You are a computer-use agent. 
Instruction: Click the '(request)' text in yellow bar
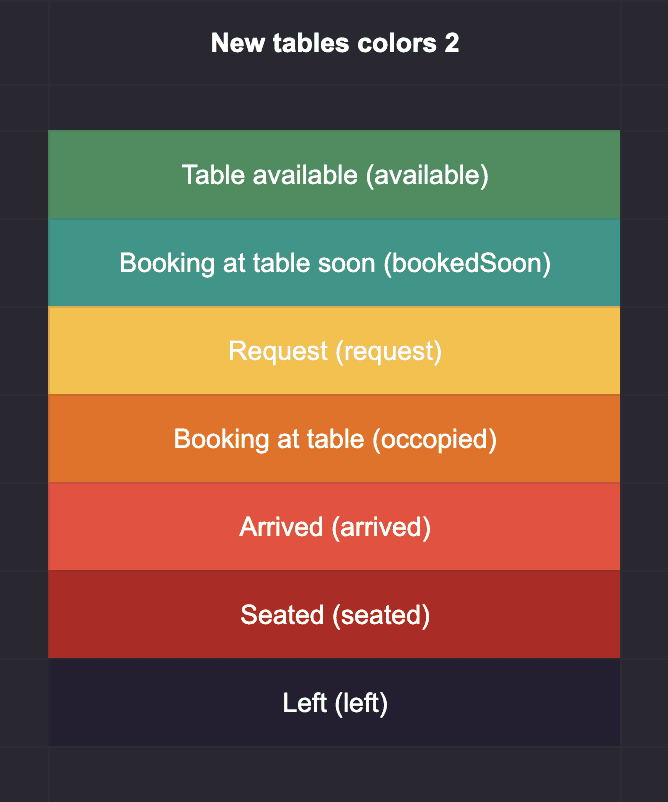tap(388, 351)
